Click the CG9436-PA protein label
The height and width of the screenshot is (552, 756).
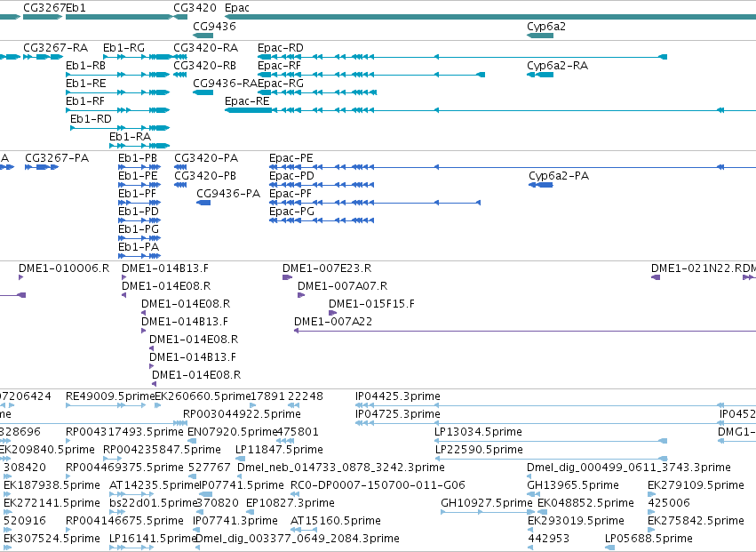pos(228,194)
